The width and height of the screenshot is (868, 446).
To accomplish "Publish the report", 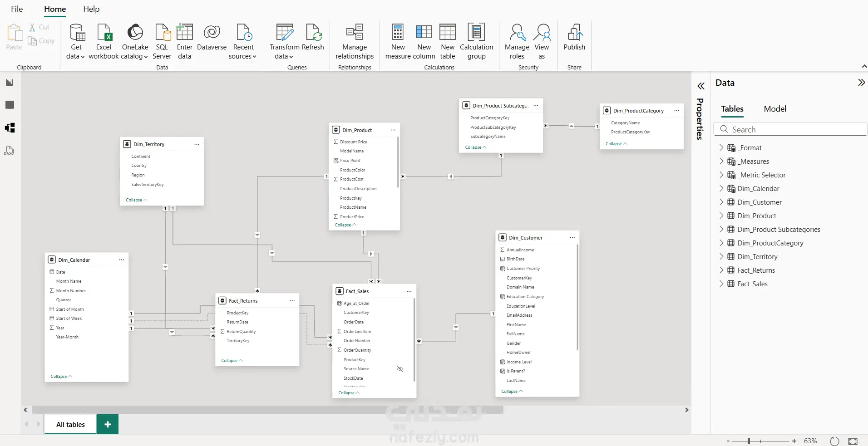I will [574, 37].
